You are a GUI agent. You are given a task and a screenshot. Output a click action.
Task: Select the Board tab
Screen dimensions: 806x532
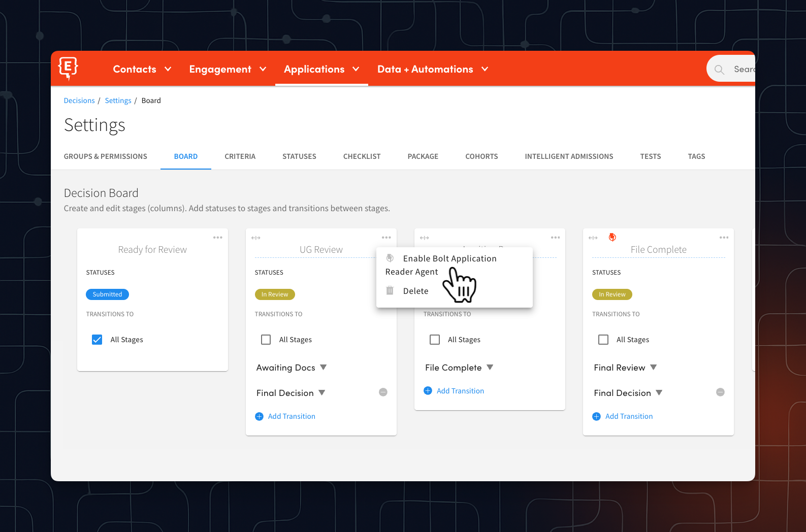click(186, 156)
